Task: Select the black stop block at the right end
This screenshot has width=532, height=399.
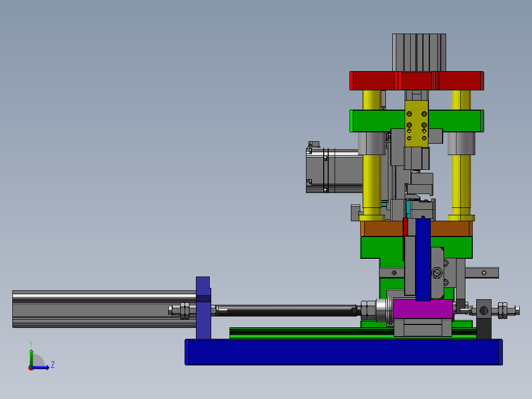Action: coord(484,326)
